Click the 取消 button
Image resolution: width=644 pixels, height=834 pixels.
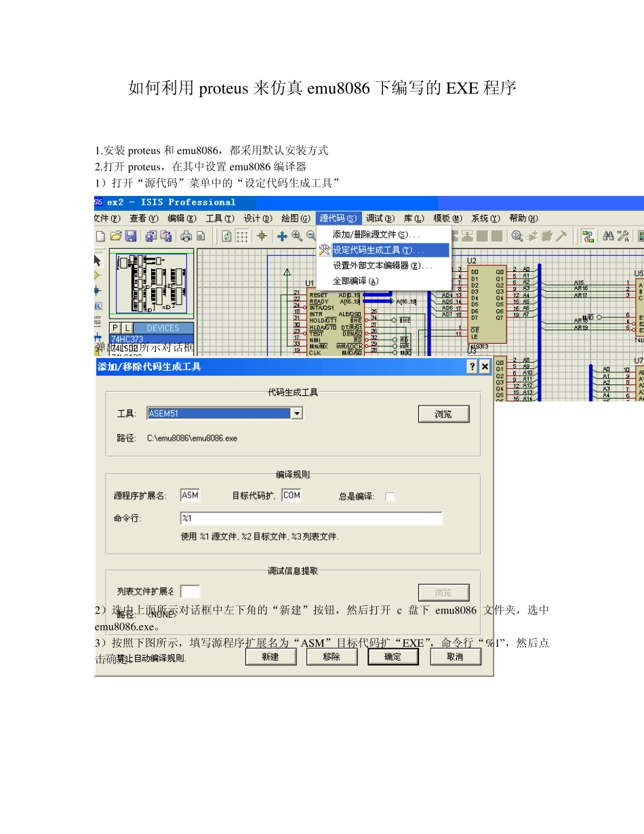coord(455,657)
